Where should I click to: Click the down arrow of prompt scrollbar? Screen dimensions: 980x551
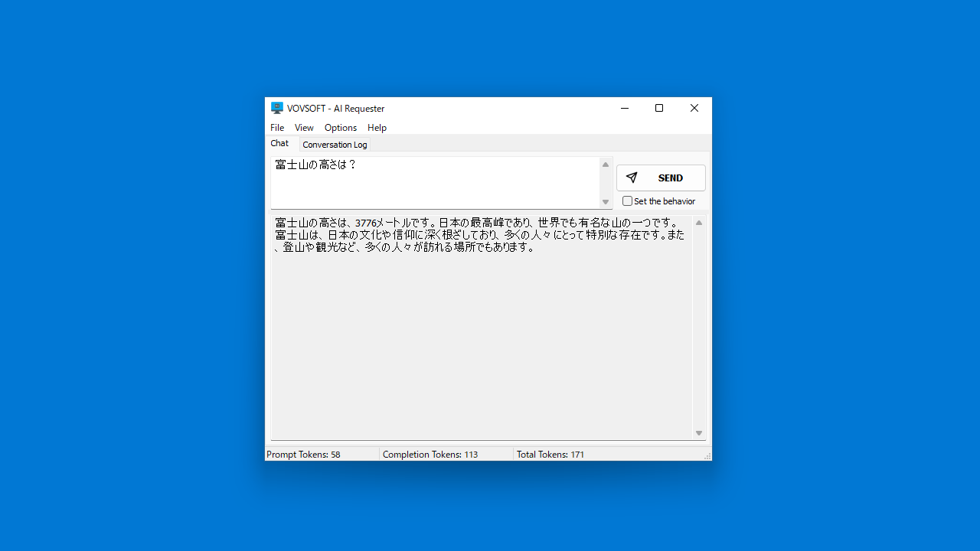point(606,202)
